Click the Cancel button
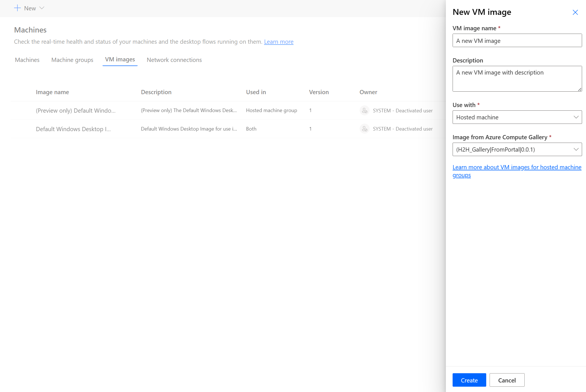The width and height of the screenshot is (586, 392). (507, 380)
